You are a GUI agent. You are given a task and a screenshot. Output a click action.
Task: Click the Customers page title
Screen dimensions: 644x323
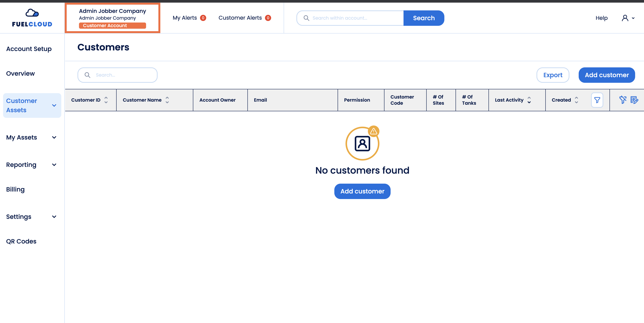(x=103, y=47)
